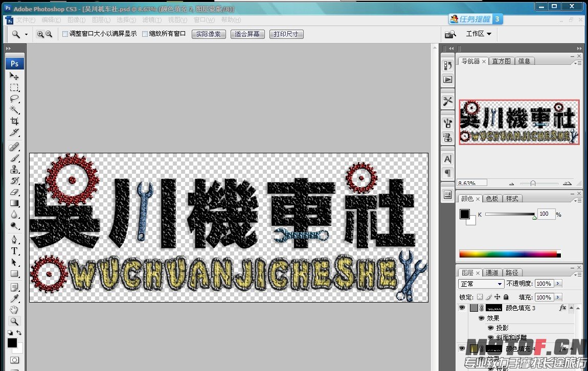The image size is (588, 371).
Task: Open the Actions panel play icon
Action: click(x=448, y=79)
